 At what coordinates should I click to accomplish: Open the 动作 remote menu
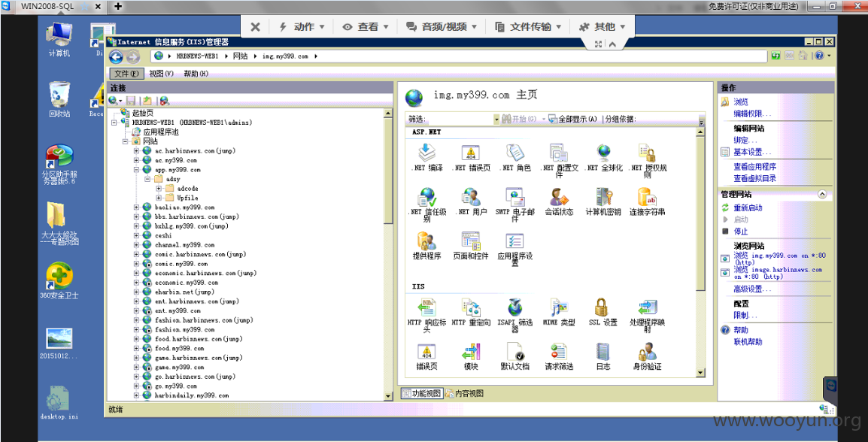pos(302,26)
